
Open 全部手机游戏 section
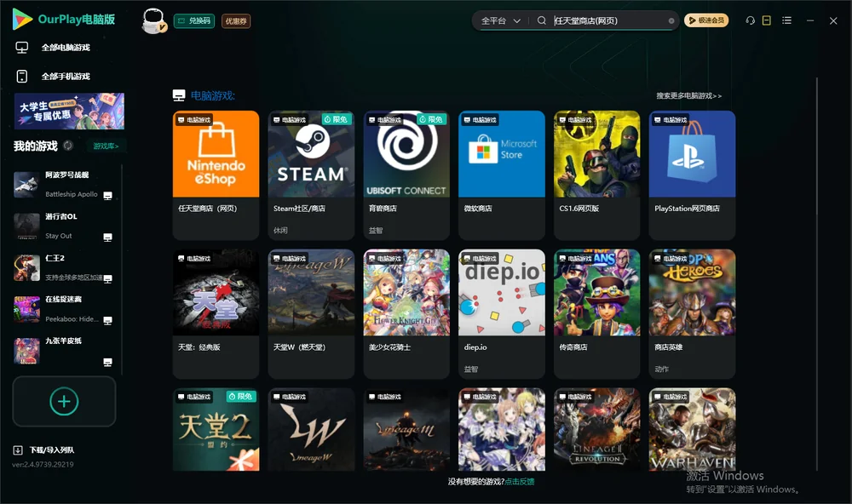[x=53, y=76]
